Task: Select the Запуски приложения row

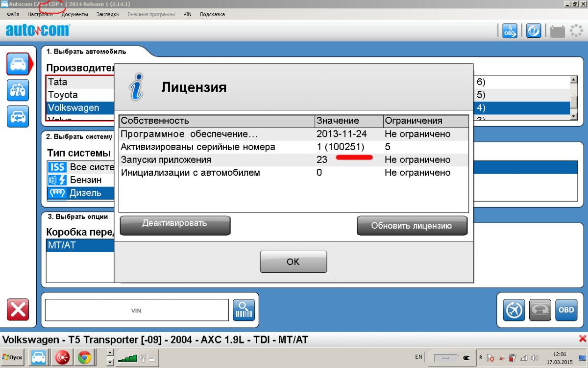Action: tap(294, 159)
